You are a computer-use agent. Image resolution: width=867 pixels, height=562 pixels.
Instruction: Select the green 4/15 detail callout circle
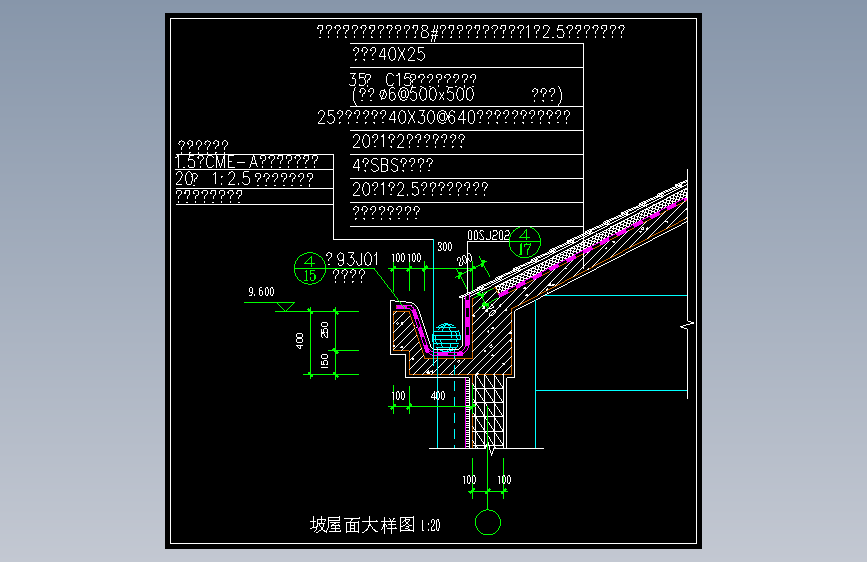tap(310, 268)
